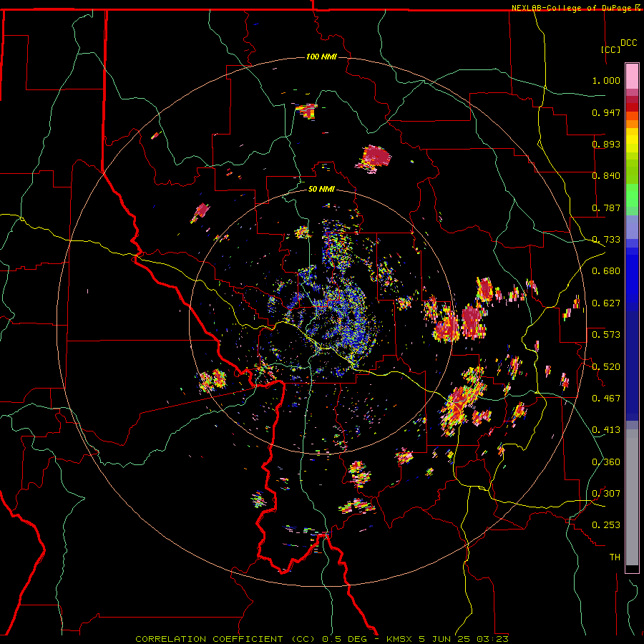Screen dimensions: 644x644
Task: Click the [CC] units label
Action: [x=610, y=49]
